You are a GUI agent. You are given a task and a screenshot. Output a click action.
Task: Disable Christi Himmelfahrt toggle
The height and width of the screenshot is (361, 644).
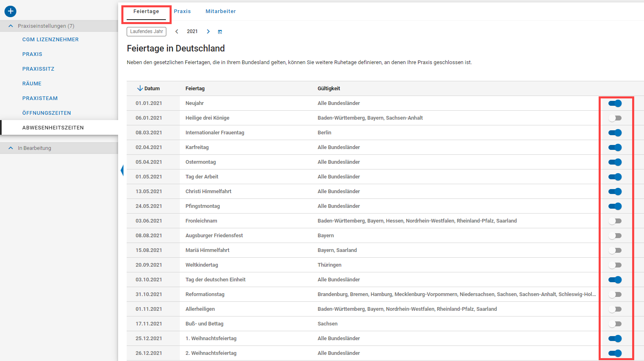coord(615,192)
